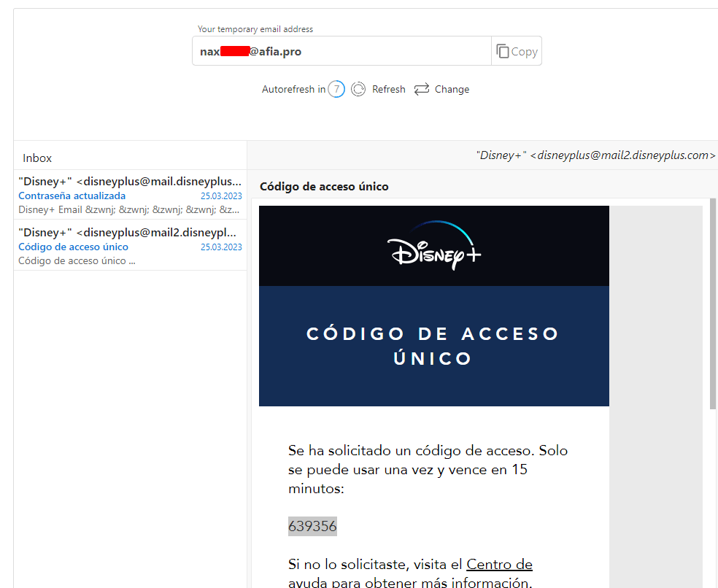Click the 'Your temporary email address' label

(255, 29)
